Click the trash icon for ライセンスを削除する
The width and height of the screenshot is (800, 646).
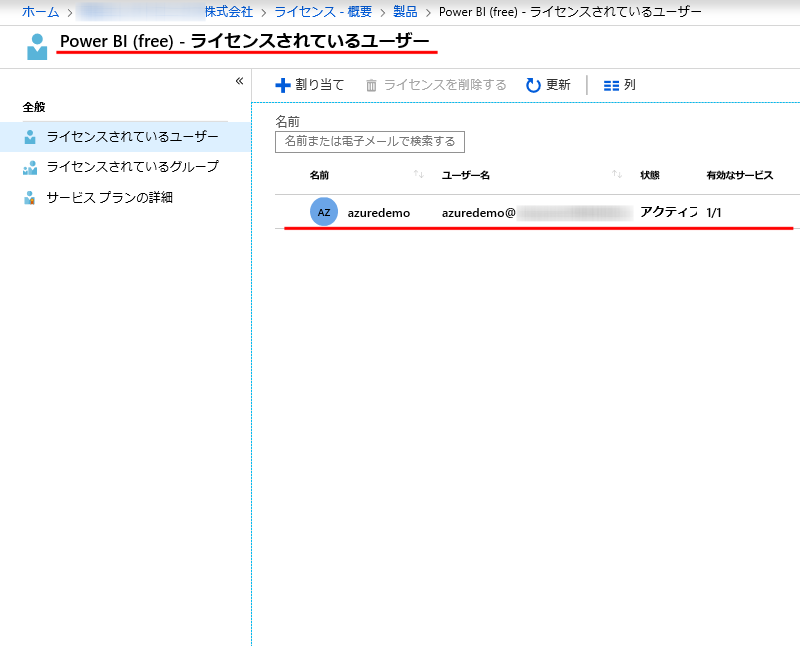[372, 86]
